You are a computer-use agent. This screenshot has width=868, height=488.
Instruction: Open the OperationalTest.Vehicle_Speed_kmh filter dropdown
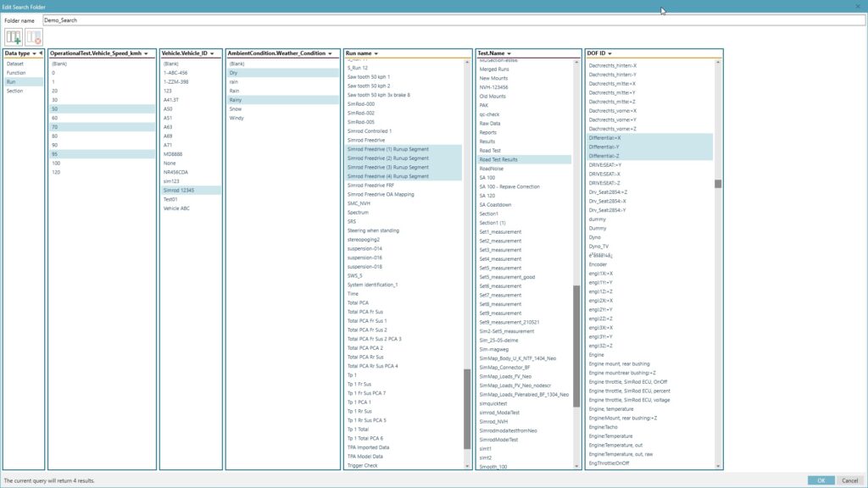point(145,53)
